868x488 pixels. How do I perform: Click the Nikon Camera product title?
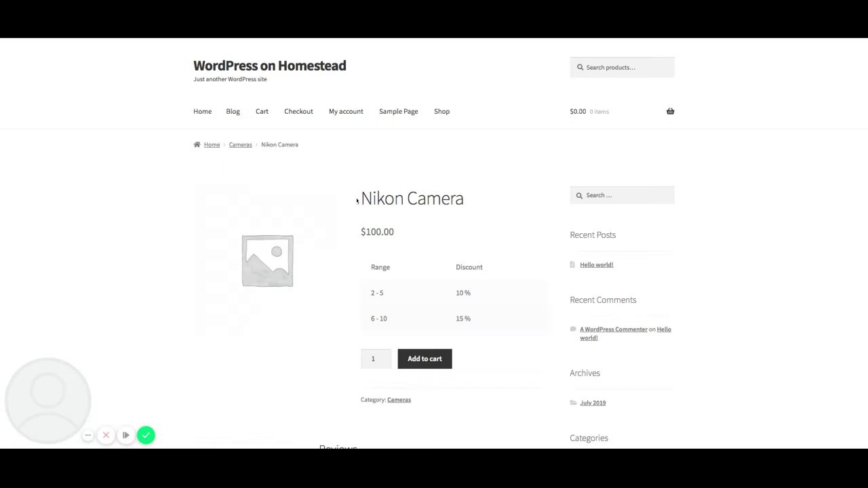412,198
